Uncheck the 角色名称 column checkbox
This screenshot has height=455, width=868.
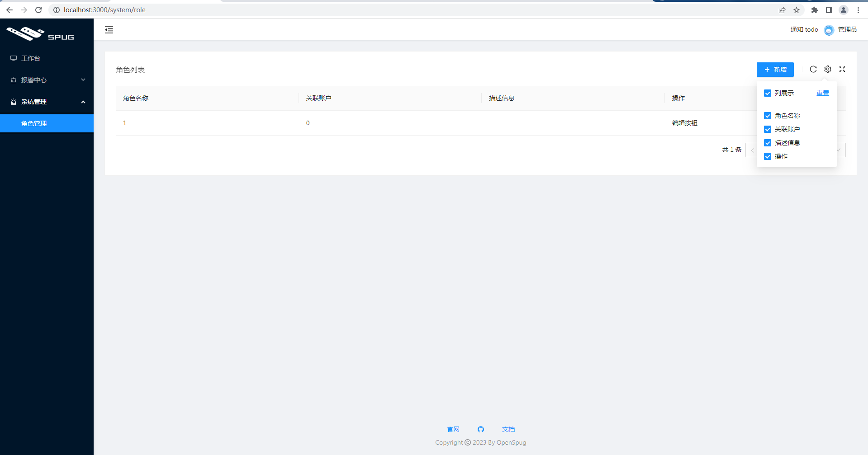(768, 116)
